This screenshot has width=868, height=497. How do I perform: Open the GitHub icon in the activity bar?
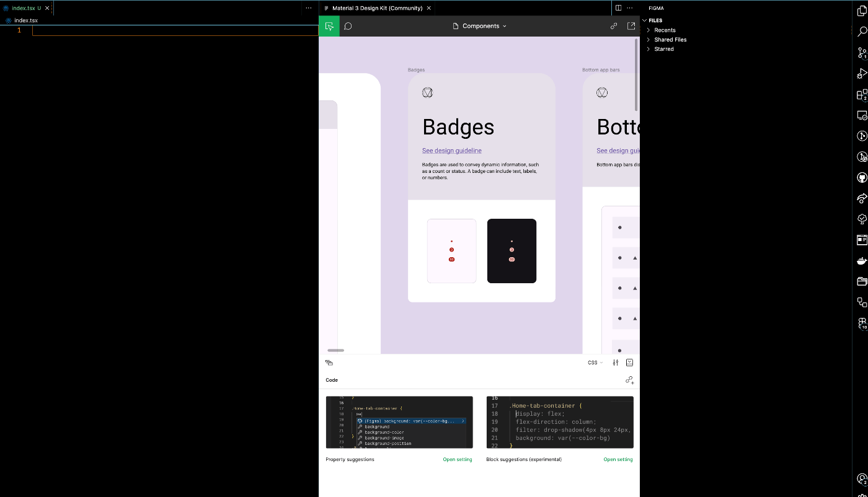[862, 178]
